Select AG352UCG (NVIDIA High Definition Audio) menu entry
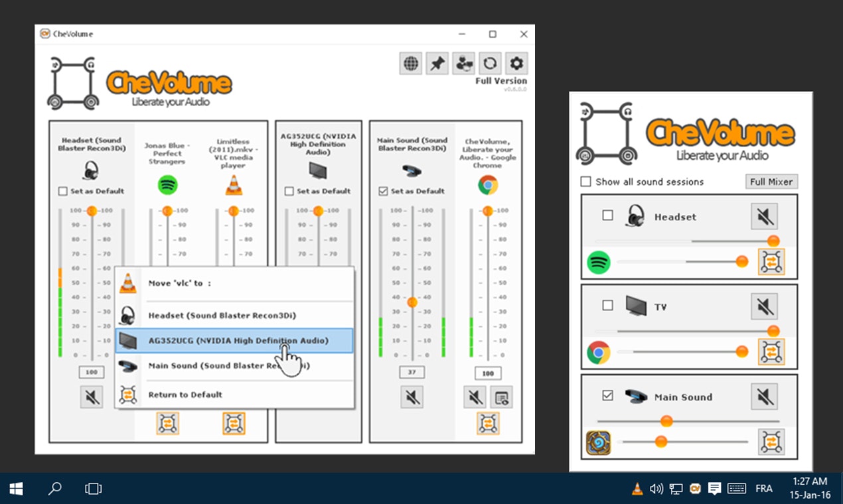 pos(234,341)
